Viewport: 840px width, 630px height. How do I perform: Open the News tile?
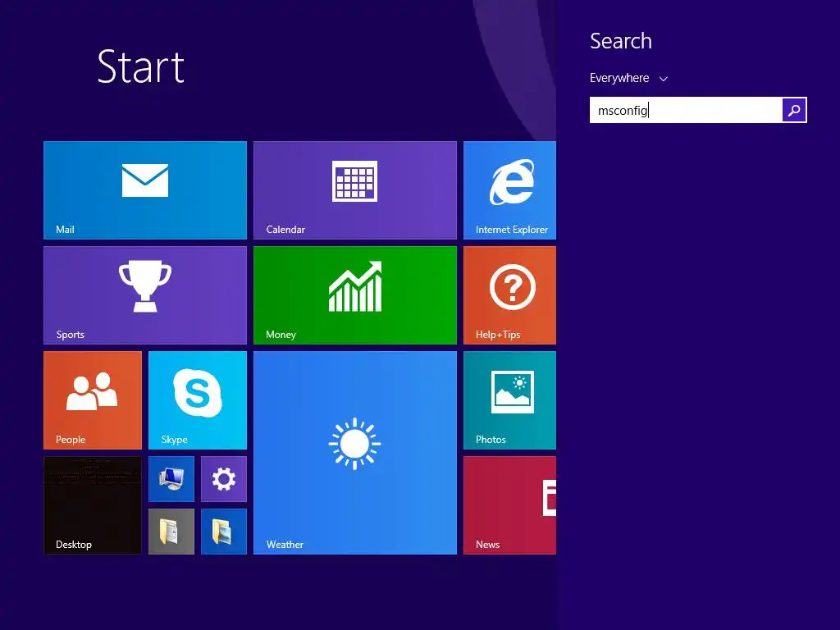509,505
